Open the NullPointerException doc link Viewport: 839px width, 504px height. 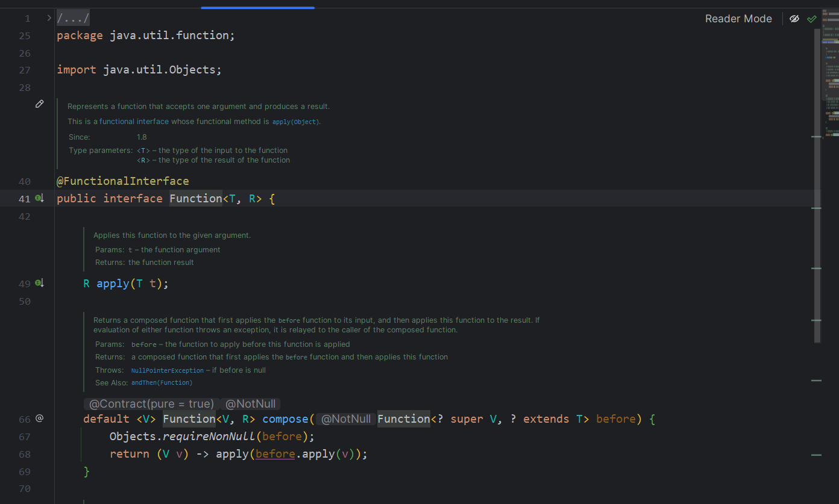168,370
